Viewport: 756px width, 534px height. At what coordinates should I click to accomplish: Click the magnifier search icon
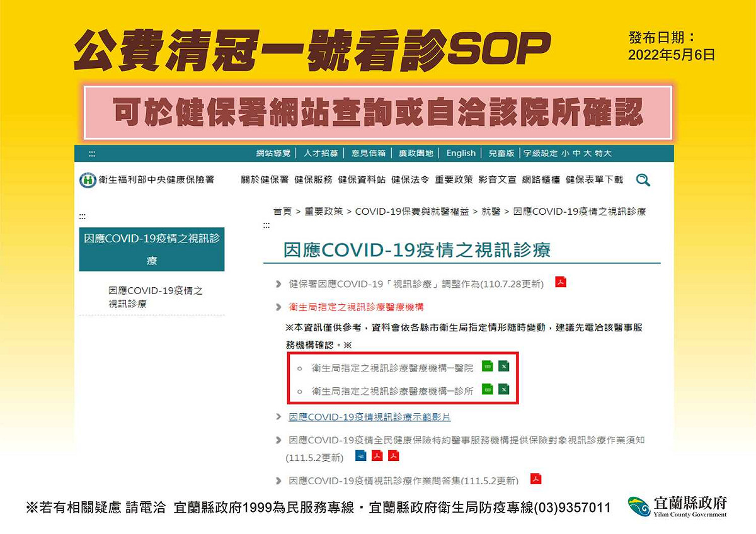[643, 180]
